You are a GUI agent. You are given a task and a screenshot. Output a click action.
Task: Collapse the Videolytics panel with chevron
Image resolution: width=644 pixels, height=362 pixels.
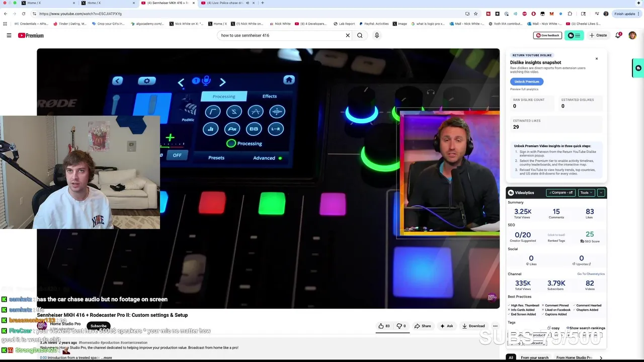(601, 193)
